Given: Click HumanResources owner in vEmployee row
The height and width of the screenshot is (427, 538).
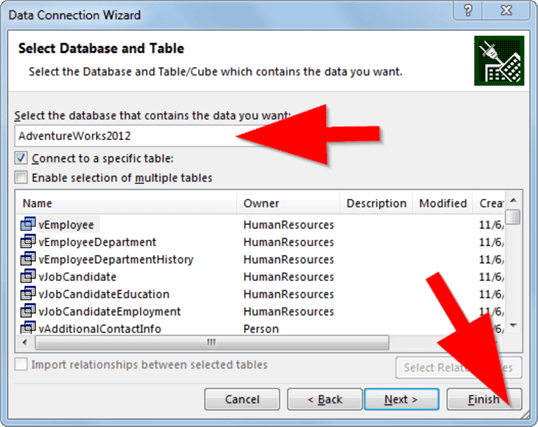Looking at the screenshot, I should [x=289, y=225].
